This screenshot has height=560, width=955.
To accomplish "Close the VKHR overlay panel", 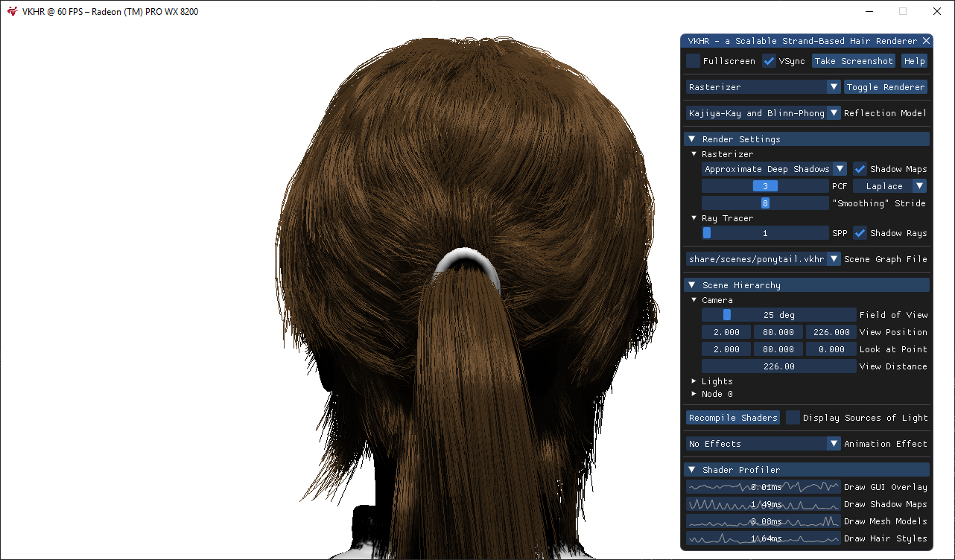I will coord(926,41).
